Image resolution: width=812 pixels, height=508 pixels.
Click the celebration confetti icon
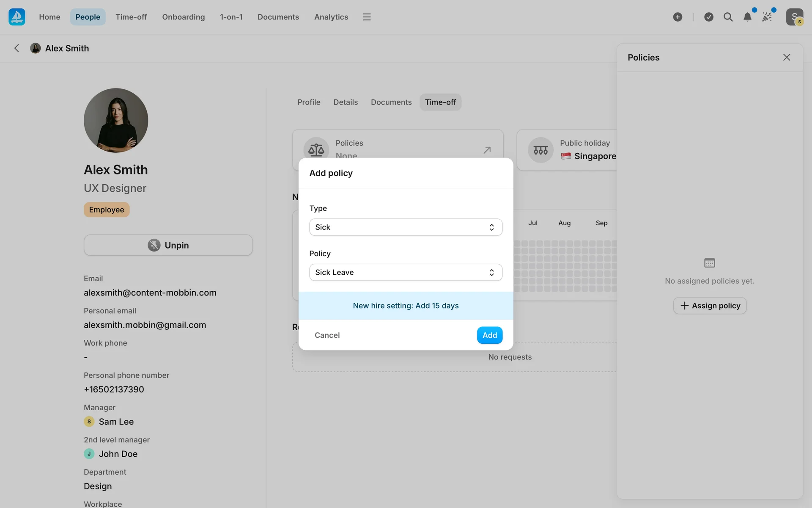(767, 17)
